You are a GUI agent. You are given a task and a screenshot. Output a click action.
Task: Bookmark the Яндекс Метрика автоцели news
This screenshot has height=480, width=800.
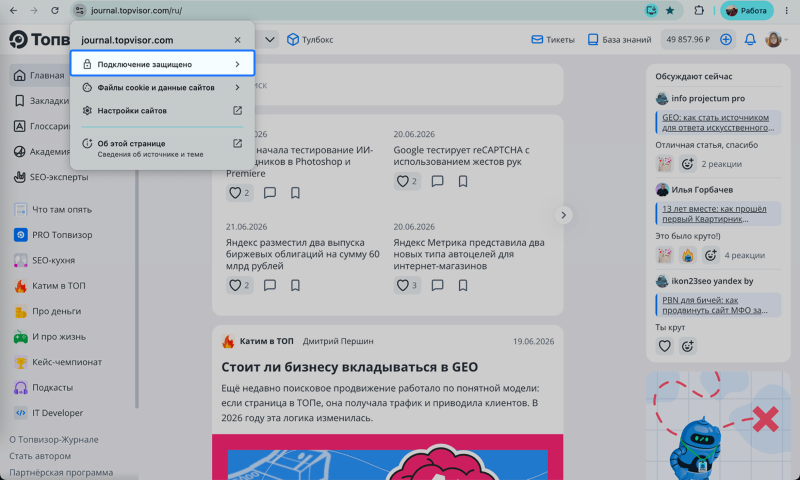tap(463, 285)
